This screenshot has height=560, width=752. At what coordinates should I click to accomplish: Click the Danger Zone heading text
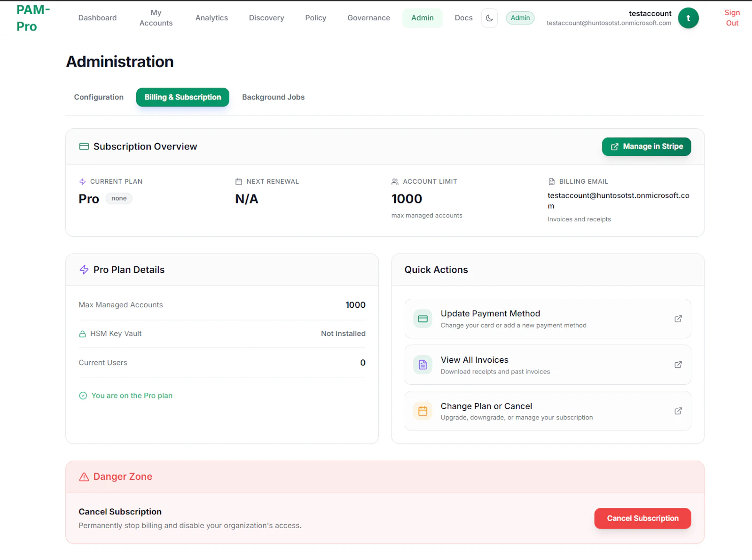click(123, 477)
